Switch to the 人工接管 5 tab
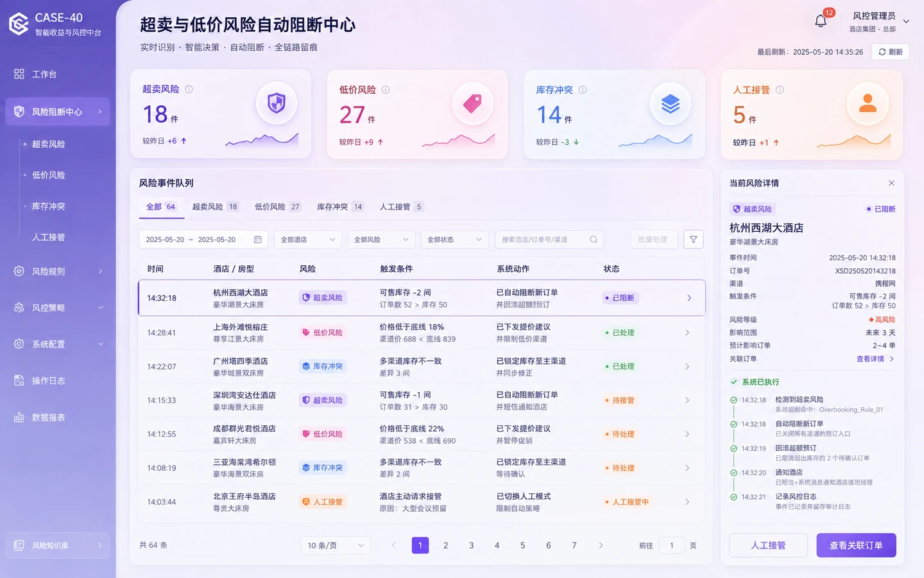The image size is (924, 578). coord(402,207)
